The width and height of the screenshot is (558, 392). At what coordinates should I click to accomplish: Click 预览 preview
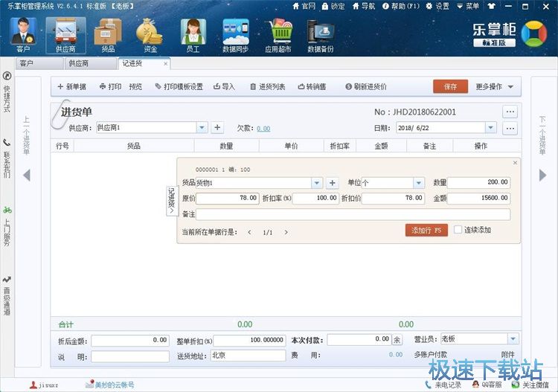(135, 86)
